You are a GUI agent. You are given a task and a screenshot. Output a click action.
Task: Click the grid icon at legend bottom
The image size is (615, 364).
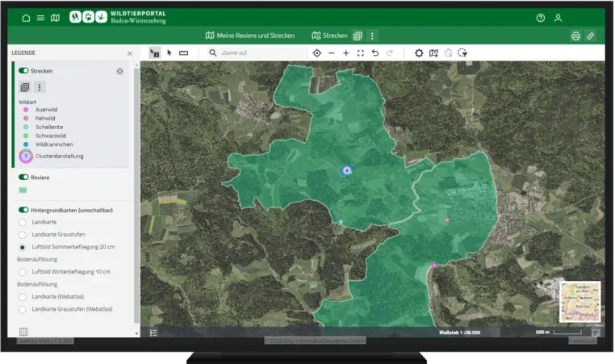(x=23, y=332)
